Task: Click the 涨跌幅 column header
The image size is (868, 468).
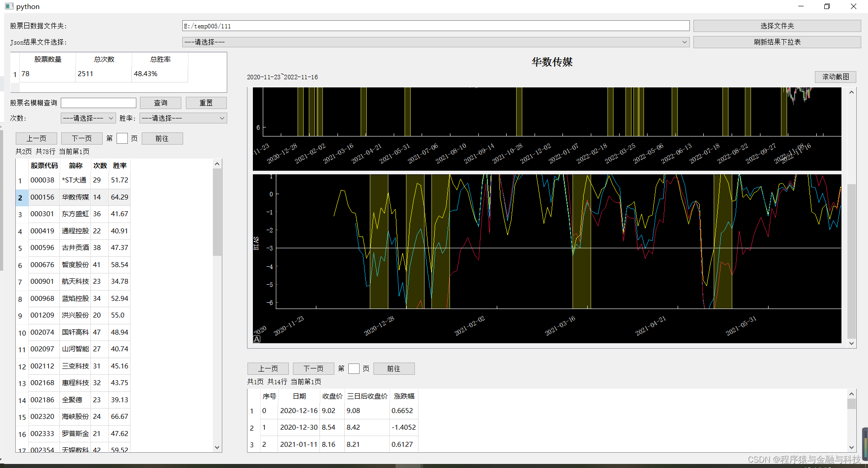Action: (404, 396)
